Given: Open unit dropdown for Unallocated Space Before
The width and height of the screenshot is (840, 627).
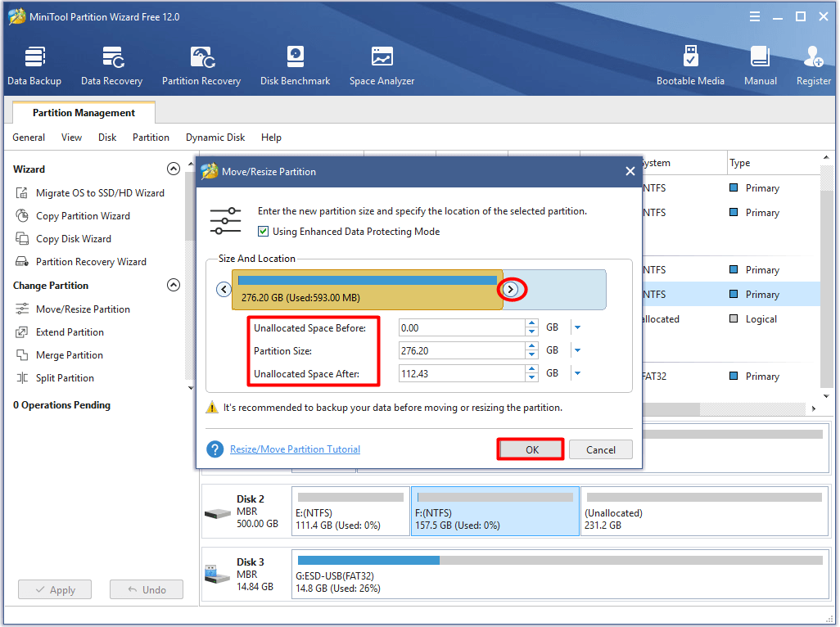Looking at the screenshot, I should pyautogui.click(x=577, y=327).
